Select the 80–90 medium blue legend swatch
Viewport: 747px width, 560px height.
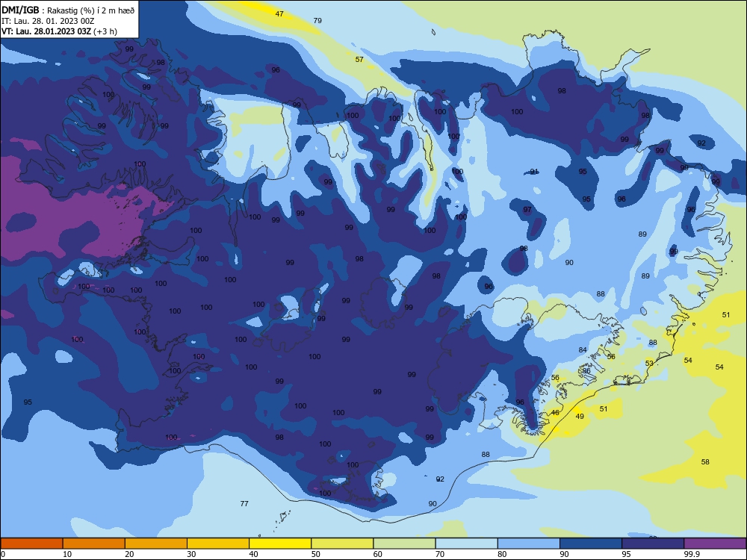529,544
